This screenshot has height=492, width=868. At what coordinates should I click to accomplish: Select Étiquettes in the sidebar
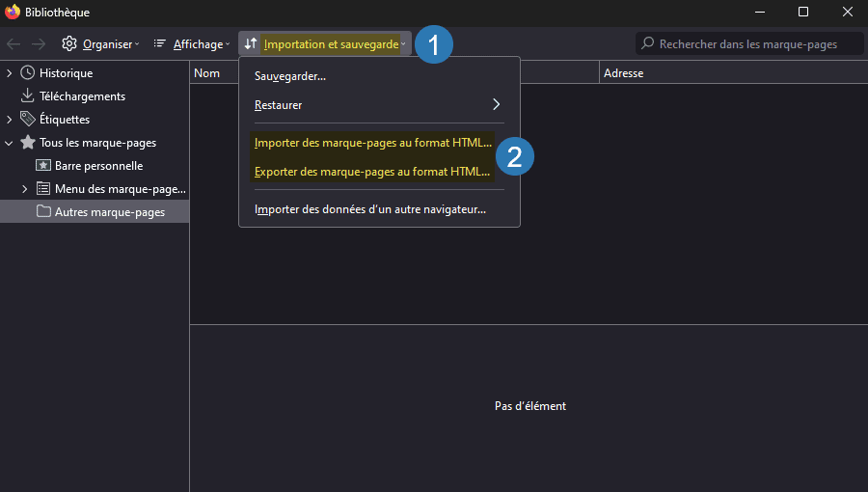click(95, 120)
